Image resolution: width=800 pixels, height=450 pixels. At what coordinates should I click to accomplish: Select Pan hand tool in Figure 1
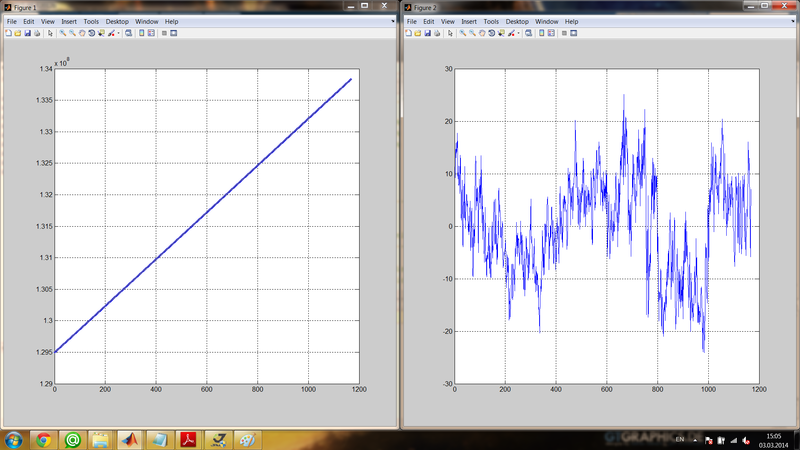pos(82,33)
